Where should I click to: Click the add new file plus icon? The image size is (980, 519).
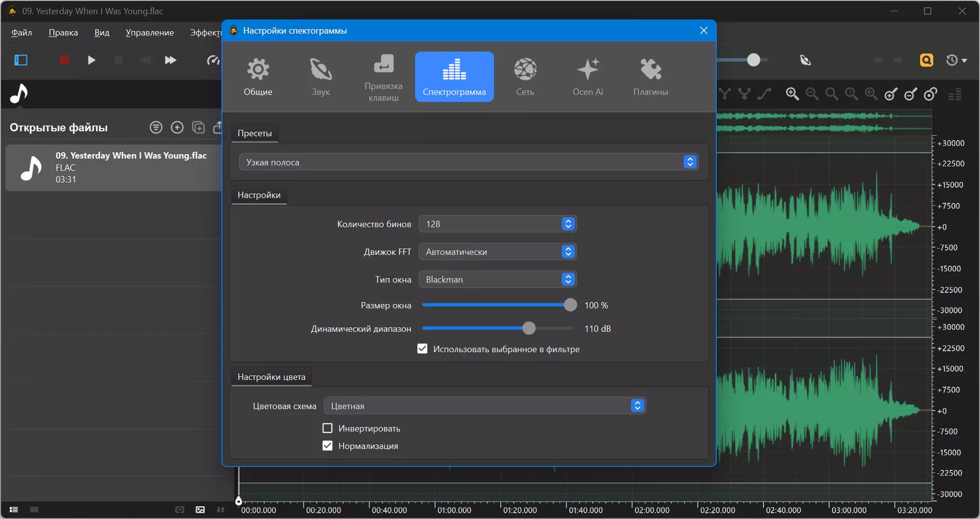(177, 127)
